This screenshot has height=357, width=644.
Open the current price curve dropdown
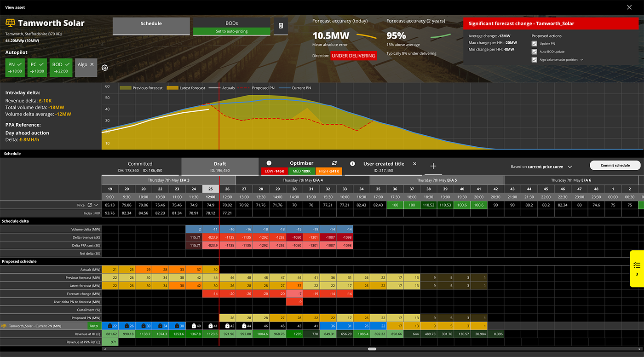(x=570, y=167)
